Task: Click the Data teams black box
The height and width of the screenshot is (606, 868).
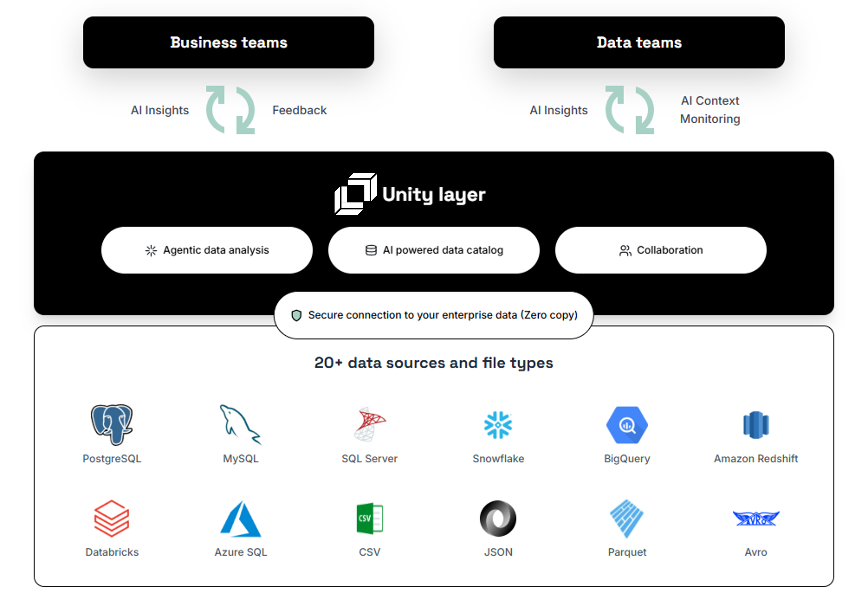Action: pos(639,42)
